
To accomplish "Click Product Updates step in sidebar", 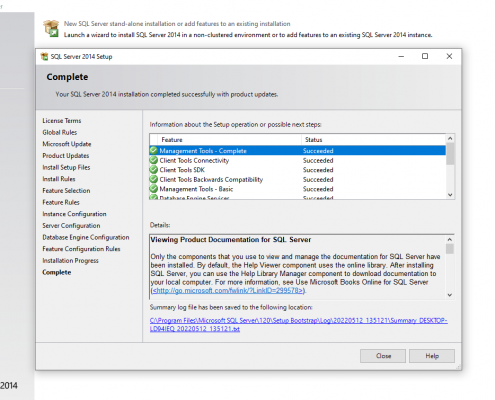I will click(66, 156).
